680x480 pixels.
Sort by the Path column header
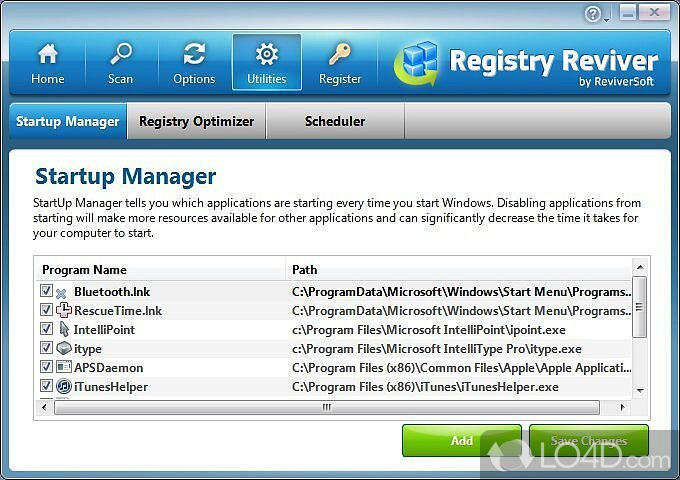tap(458, 270)
